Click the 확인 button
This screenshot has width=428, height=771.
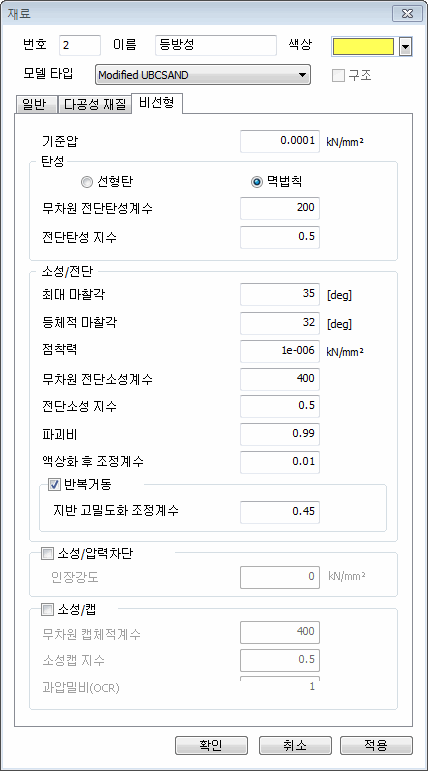pos(211,745)
